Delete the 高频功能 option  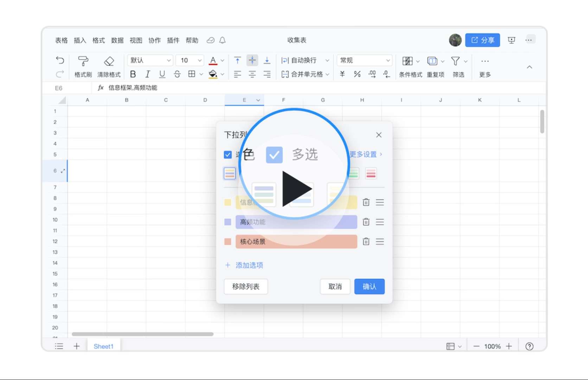pyautogui.click(x=366, y=222)
